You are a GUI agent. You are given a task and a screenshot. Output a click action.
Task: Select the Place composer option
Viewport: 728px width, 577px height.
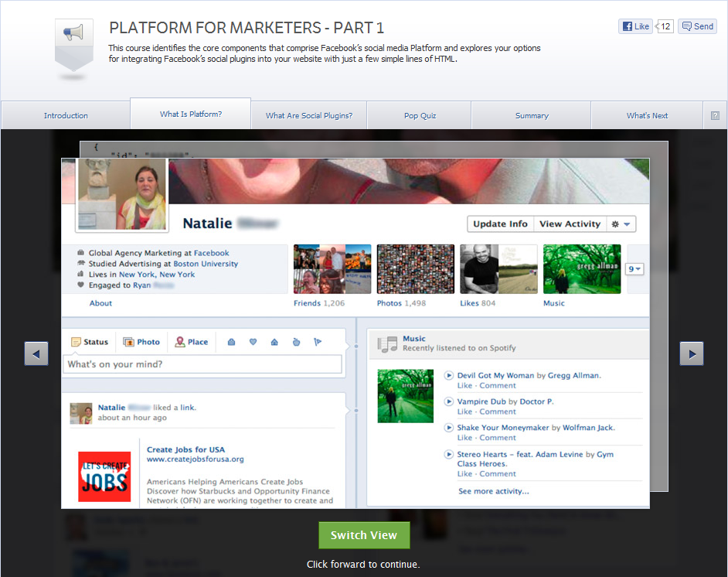pyautogui.click(x=192, y=342)
